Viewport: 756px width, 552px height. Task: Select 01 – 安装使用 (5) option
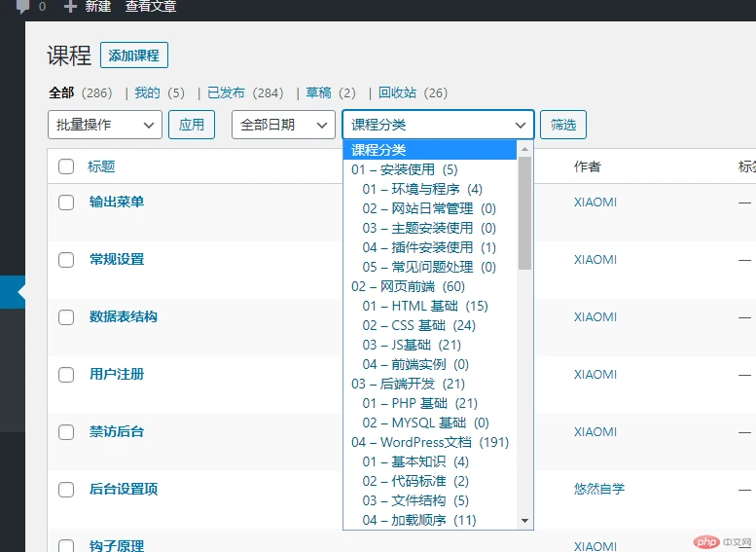[430, 169]
